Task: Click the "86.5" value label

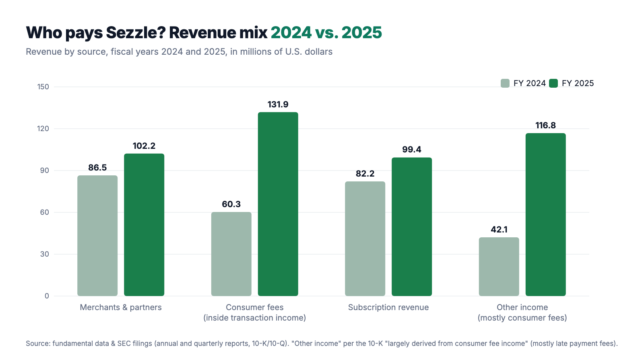Action: (97, 167)
